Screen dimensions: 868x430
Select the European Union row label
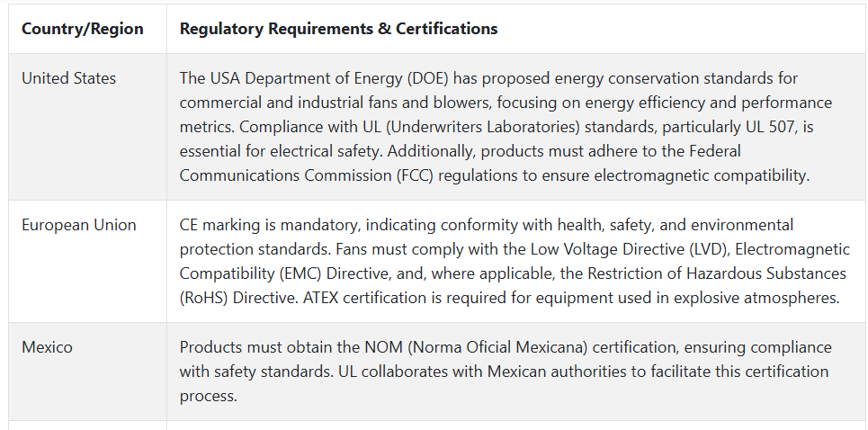pos(78,225)
